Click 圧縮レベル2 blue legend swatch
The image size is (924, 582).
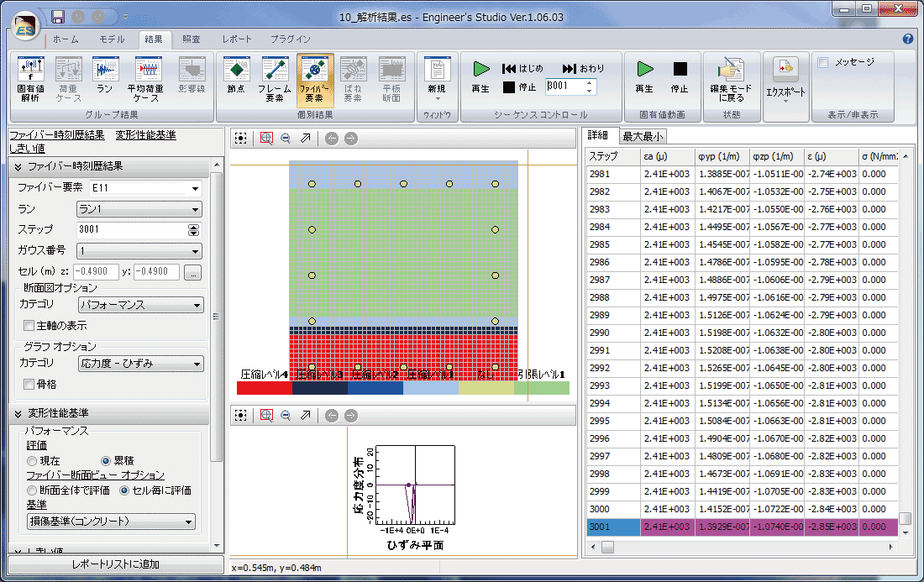pyautogui.click(x=375, y=388)
